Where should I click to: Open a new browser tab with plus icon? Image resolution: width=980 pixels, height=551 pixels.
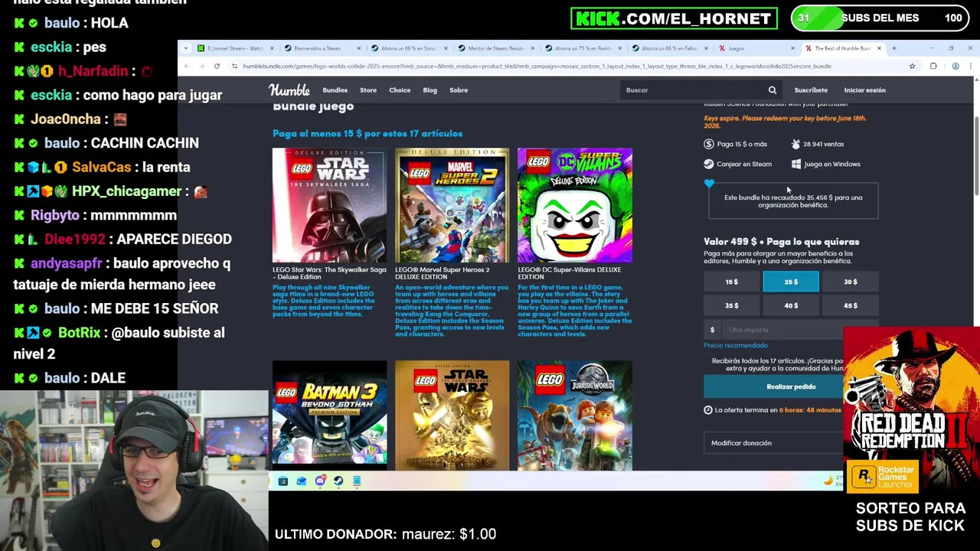tap(894, 48)
